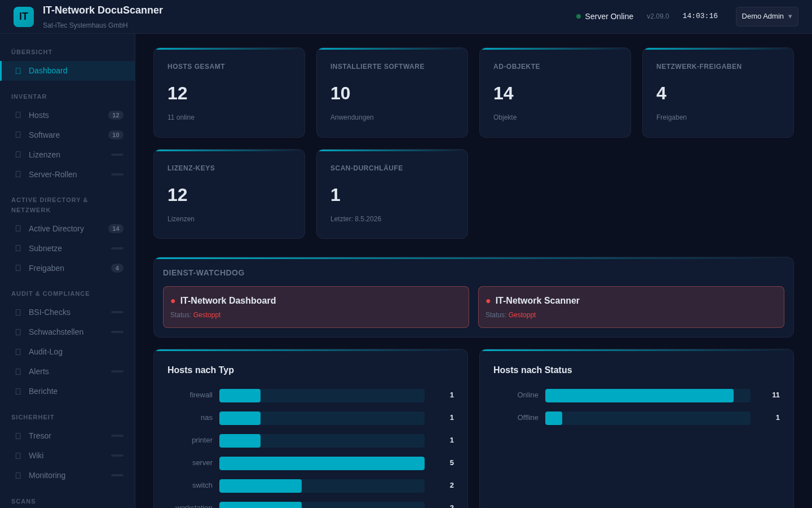Open Schwachstellen in the sidebar

point(68,332)
